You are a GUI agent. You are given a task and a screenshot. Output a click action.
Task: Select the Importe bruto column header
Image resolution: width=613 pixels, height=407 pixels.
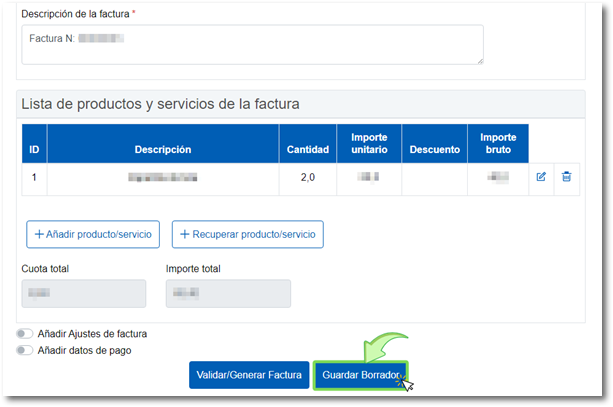pos(497,143)
